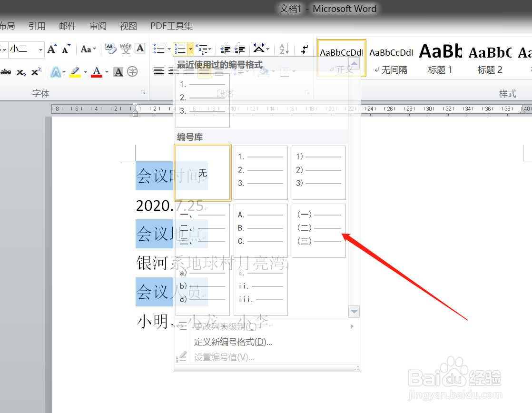
Task: Select the 无 numbering option
Action: pos(203,173)
